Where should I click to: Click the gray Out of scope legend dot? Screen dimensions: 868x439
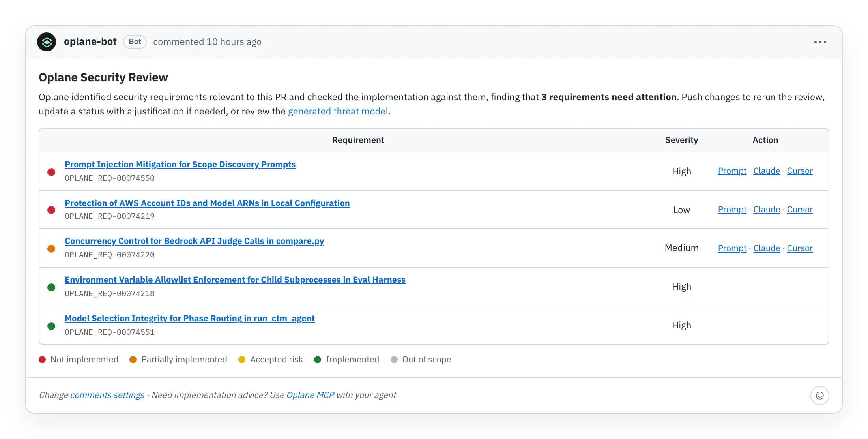[394, 360]
